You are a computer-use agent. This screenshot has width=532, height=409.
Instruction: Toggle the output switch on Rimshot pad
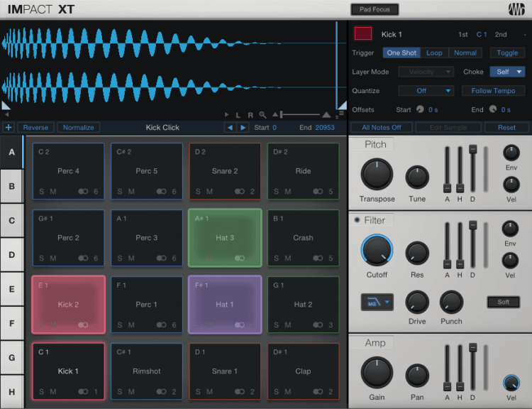click(x=161, y=392)
